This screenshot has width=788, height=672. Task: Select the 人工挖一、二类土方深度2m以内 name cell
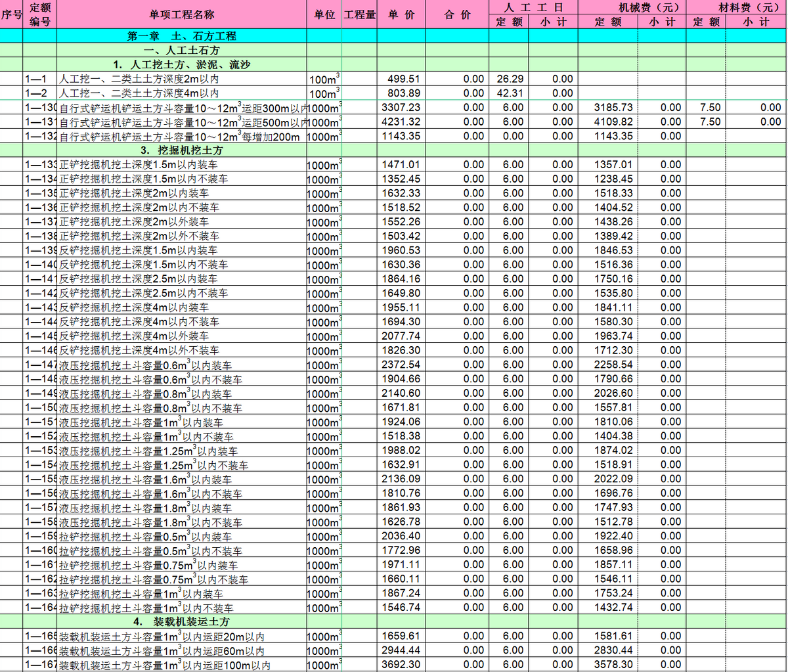point(139,79)
